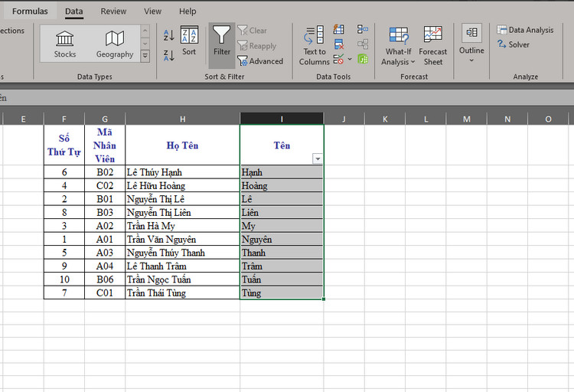Click the Remove Duplicates icon
Image resolution: width=574 pixels, height=392 pixels.
[x=338, y=44]
